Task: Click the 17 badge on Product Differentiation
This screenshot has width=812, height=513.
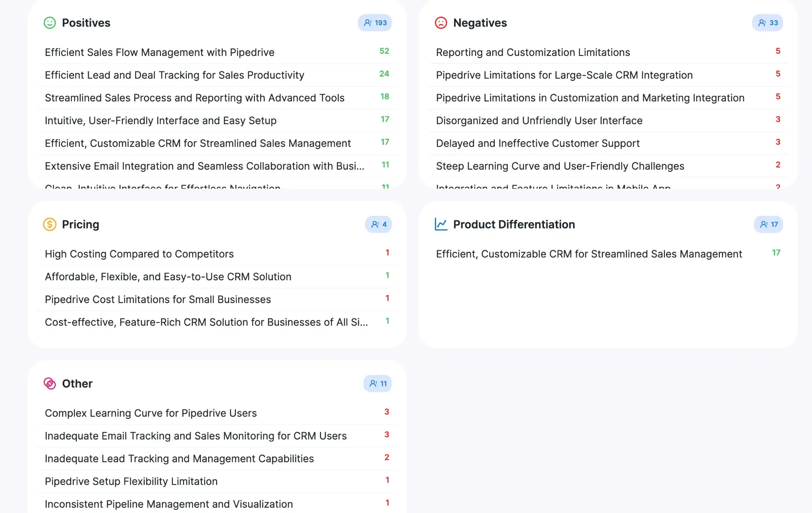Action: 768,224
